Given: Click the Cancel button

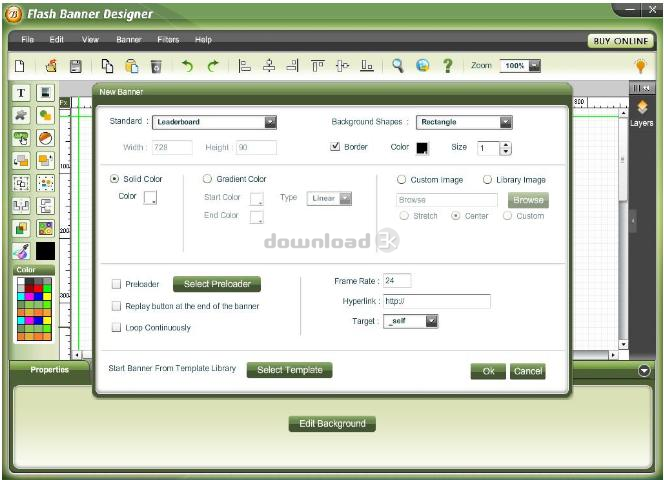Looking at the screenshot, I should click(x=528, y=372).
